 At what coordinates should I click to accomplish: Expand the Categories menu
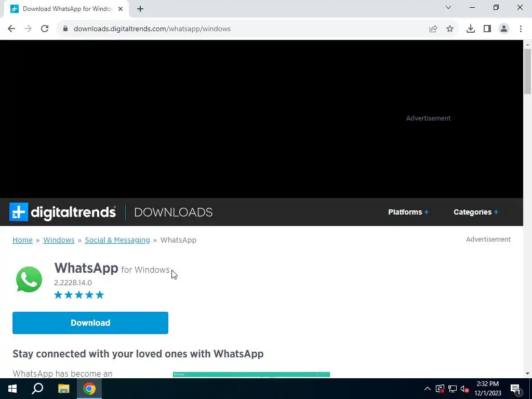pyautogui.click(x=476, y=212)
